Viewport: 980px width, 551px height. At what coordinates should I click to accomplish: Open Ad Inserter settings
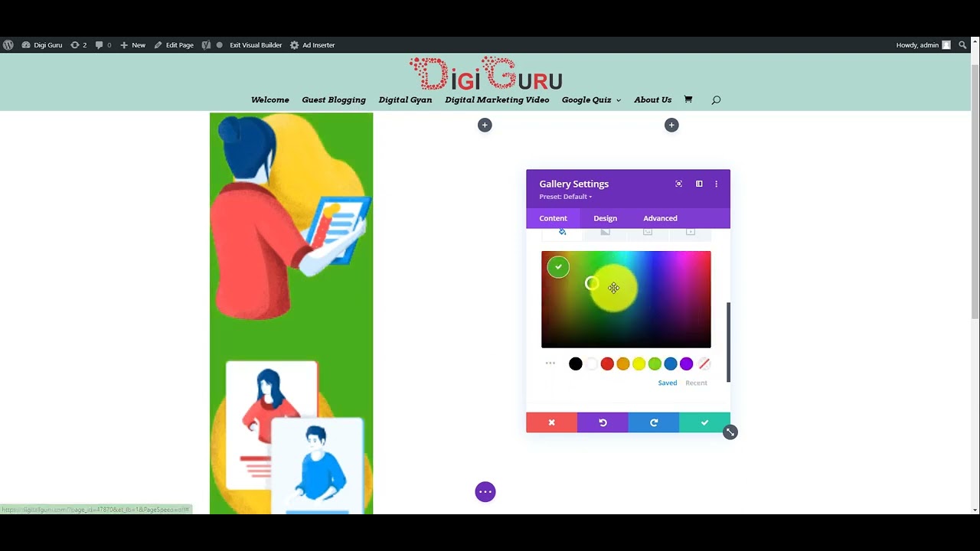312,45
